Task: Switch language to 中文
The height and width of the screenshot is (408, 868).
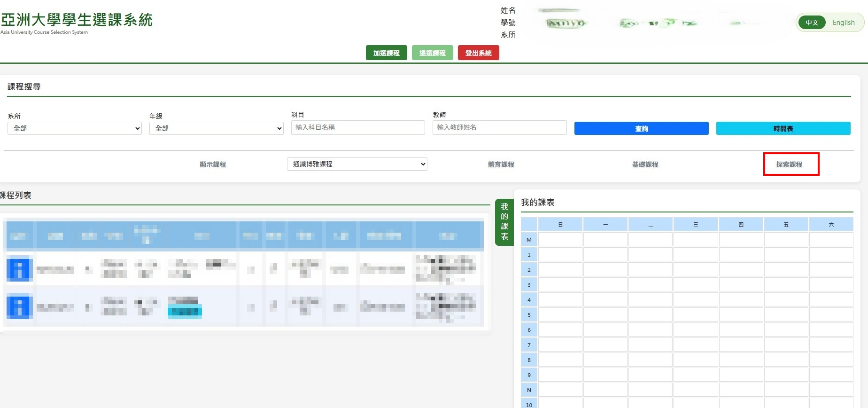Action: click(x=812, y=23)
